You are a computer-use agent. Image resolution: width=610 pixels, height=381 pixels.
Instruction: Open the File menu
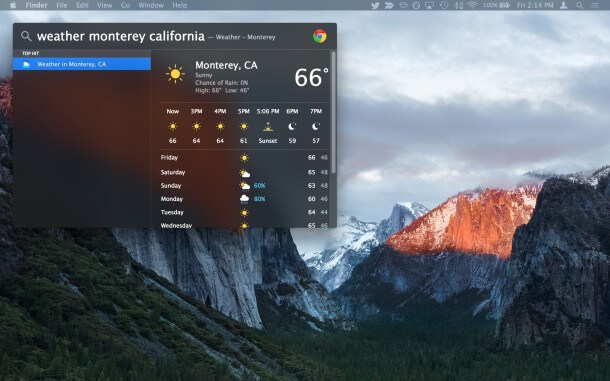[62, 5]
